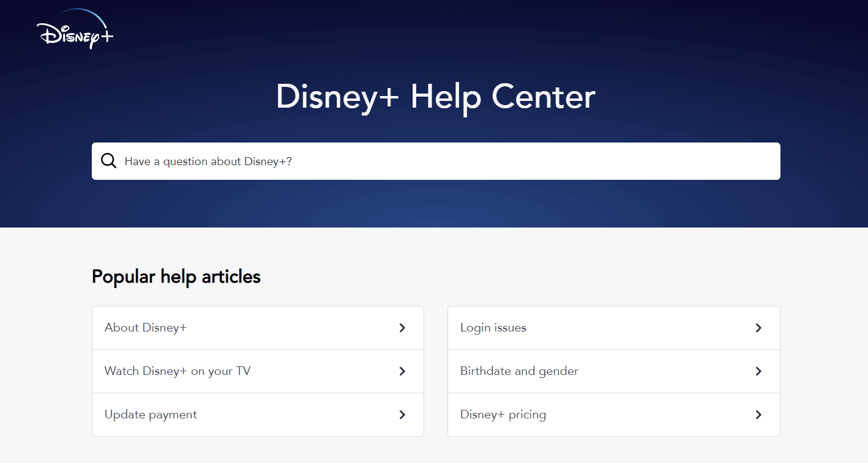Click the chevron next to Birthdate and gender

(758, 371)
